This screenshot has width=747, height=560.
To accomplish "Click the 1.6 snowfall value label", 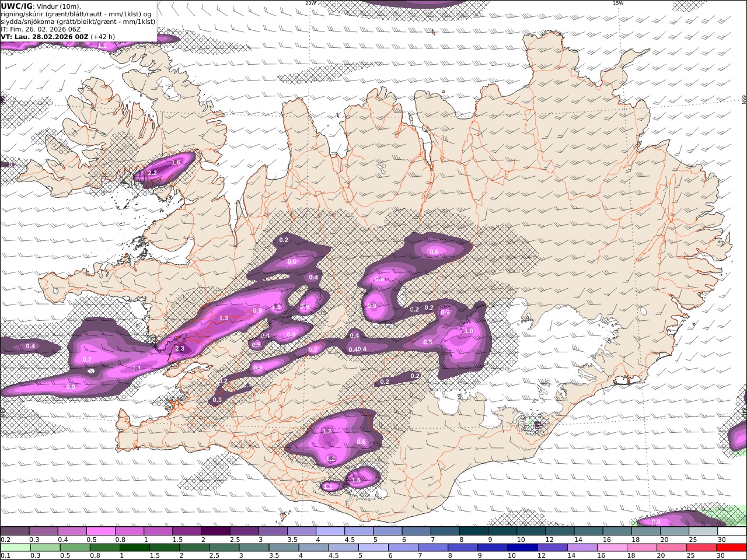I will (176, 163).
